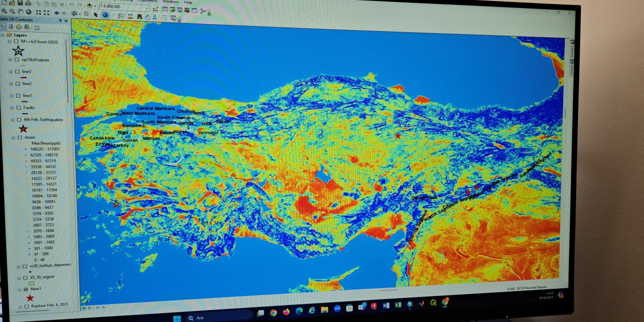Click the red line symbol under line3
The height and width of the screenshot is (322, 644).
pos(24,78)
